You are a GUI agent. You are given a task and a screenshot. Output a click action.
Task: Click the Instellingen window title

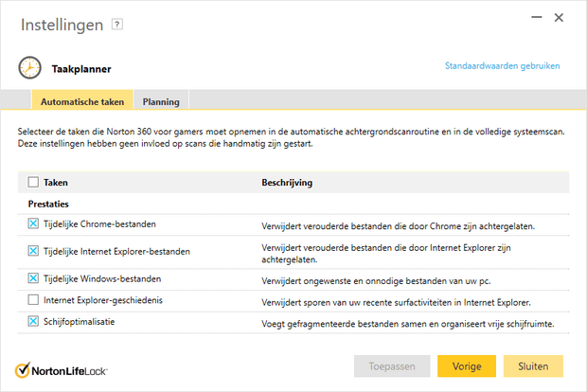click(x=62, y=25)
